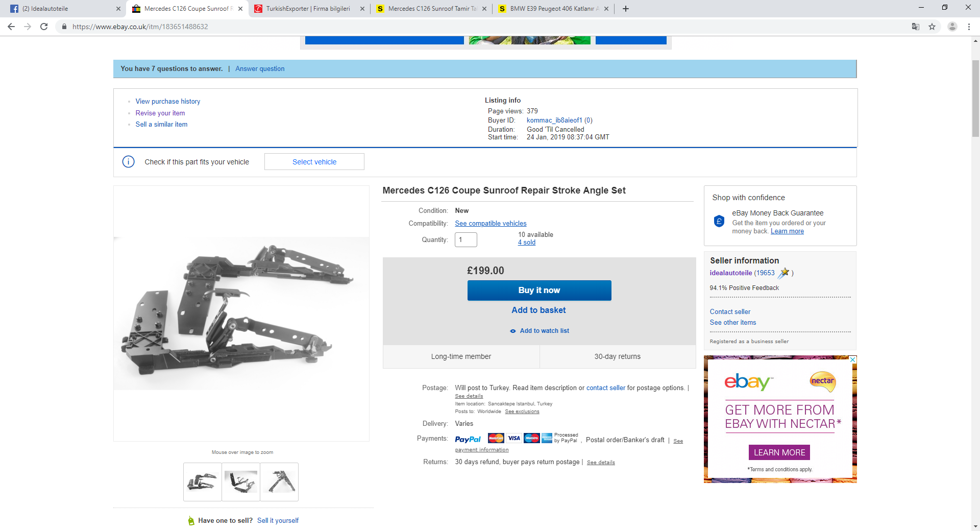Open postage See details link
Image resolution: width=980 pixels, height=531 pixels.
(469, 396)
